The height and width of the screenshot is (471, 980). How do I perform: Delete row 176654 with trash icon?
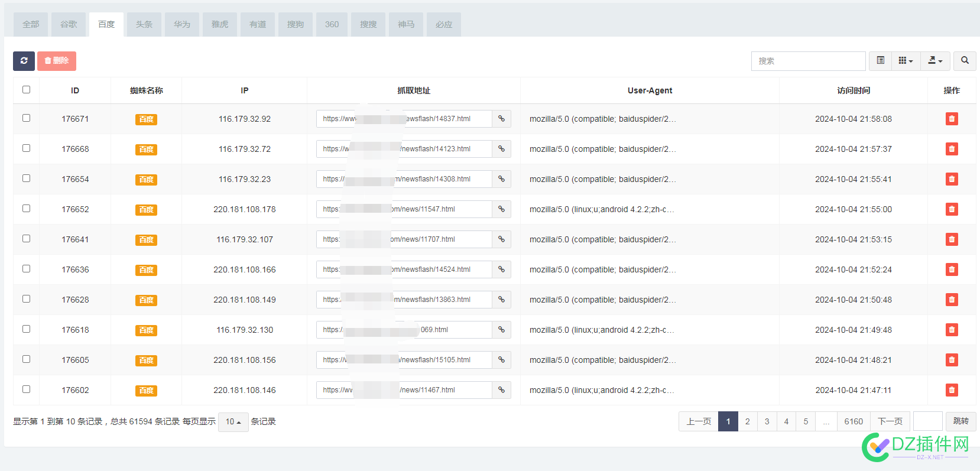[x=952, y=179]
